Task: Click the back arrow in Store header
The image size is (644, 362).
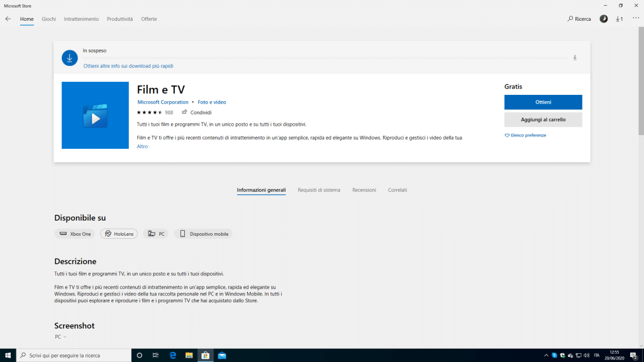Action: (8, 19)
